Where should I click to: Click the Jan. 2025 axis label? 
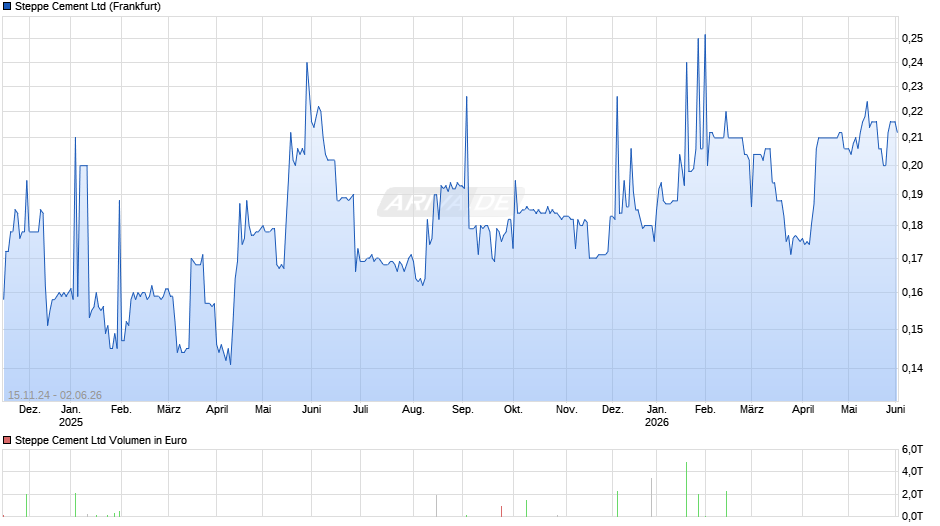[x=71, y=416]
